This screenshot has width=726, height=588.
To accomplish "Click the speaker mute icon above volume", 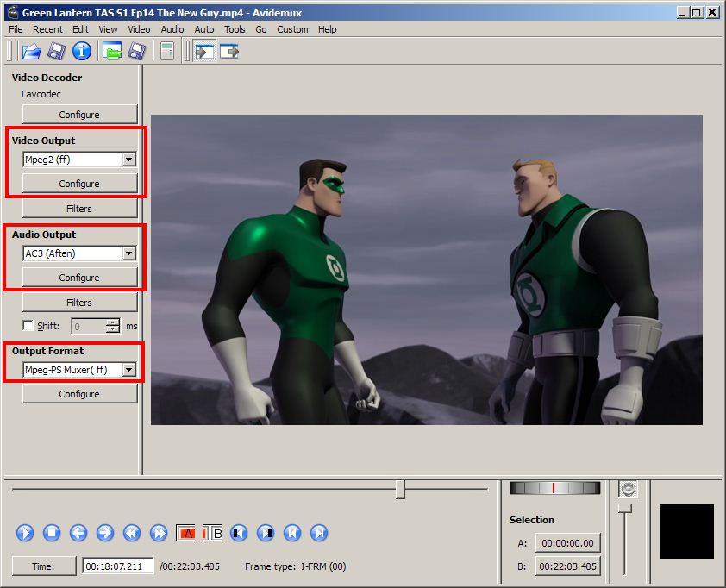I will point(629,489).
